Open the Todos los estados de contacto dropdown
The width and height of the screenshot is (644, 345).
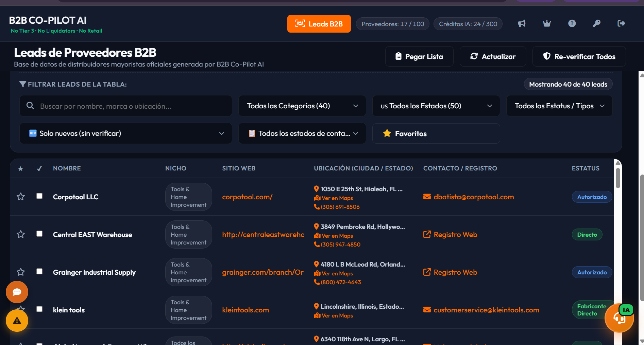click(302, 133)
